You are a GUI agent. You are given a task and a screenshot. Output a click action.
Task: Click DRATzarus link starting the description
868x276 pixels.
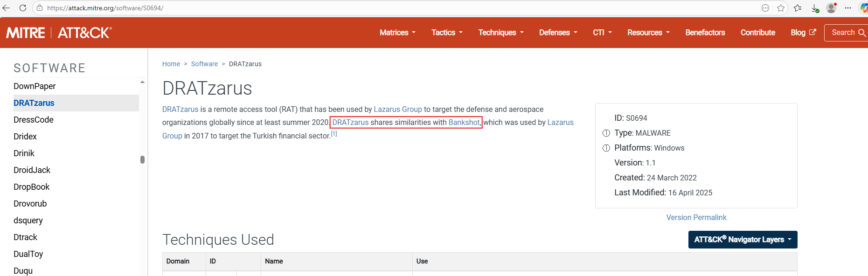click(x=181, y=109)
